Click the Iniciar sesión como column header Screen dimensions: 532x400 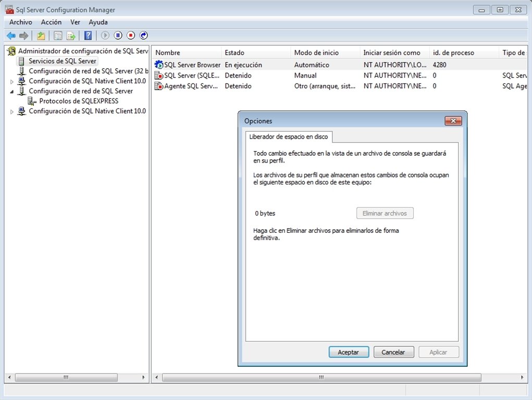[x=394, y=53]
